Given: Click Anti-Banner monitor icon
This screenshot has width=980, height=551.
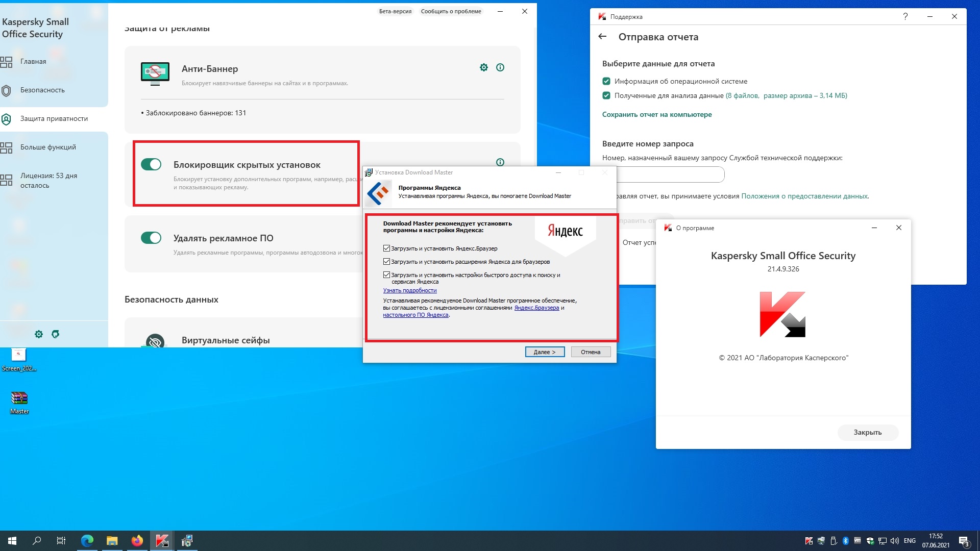Looking at the screenshot, I should pos(155,74).
